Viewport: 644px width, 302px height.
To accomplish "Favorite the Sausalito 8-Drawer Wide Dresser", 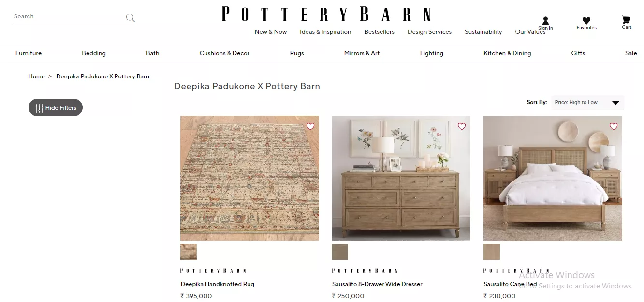I will 462,126.
